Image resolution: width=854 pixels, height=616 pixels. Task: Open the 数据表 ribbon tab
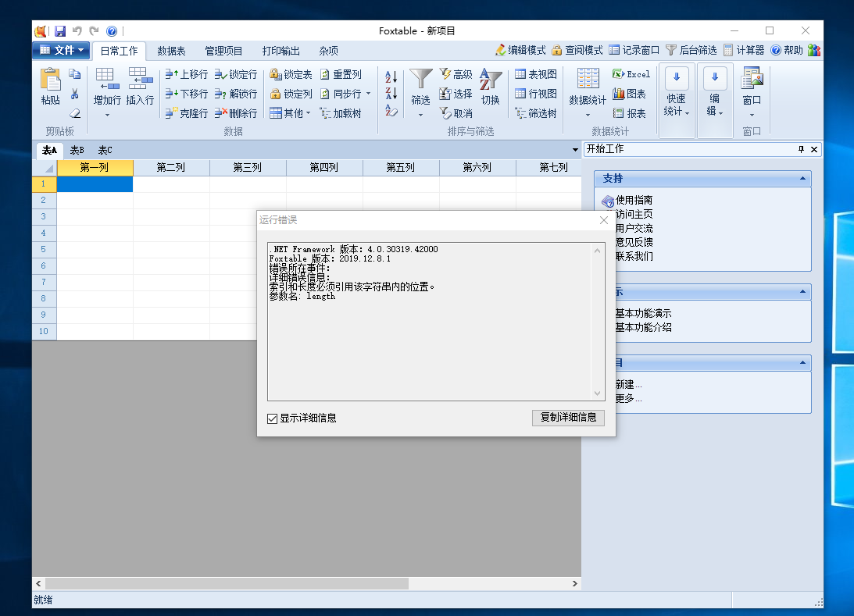172,52
